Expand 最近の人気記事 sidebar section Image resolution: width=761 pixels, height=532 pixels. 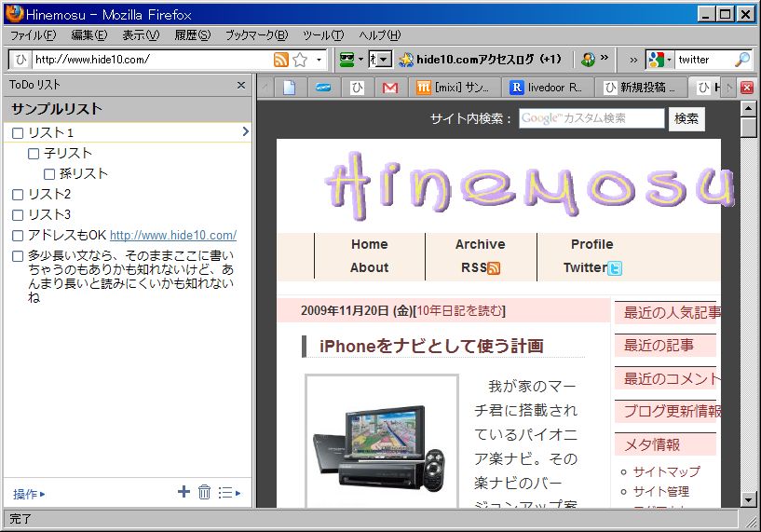(668, 313)
